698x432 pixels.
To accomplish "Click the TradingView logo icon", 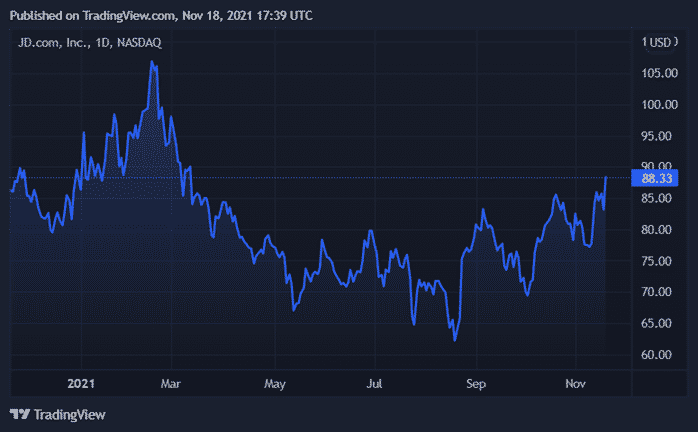I will tap(20, 415).
